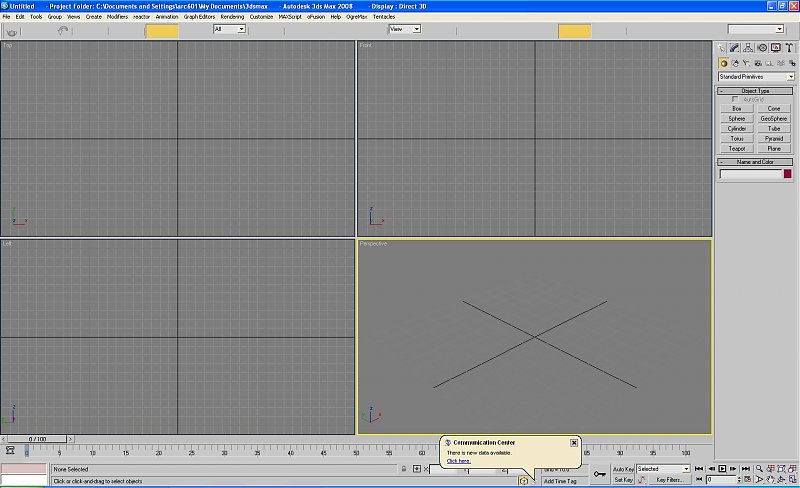The width and height of the screenshot is (800, 488).
Task: Open the Animation menu
Action: [x=167, y=17]
